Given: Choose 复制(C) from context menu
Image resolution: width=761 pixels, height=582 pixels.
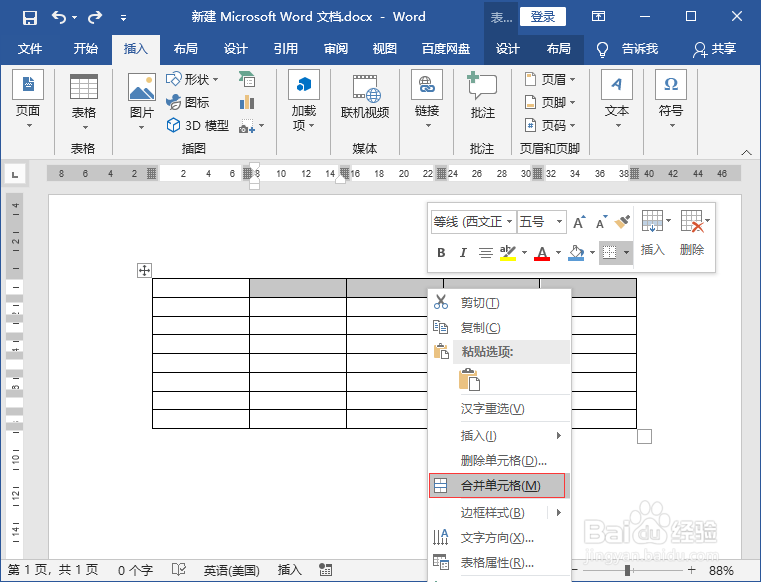Looking at the screenshot, I should pos(499,328).
